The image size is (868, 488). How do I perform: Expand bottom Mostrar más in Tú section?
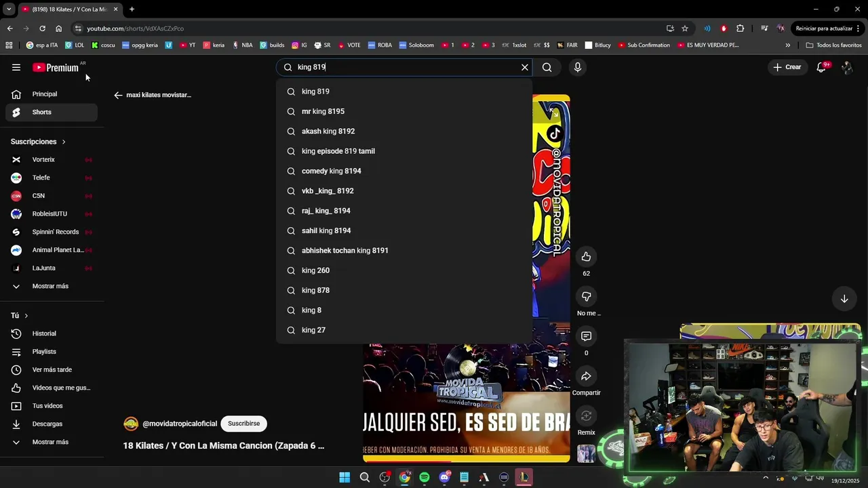coord(52,442)
